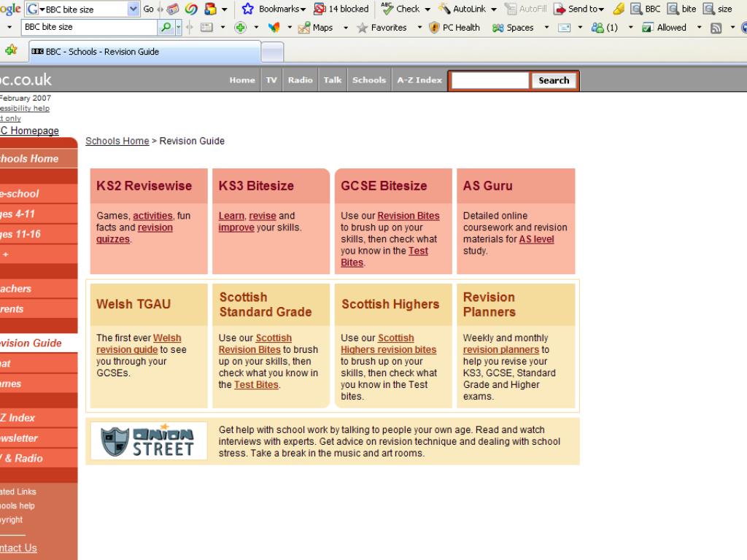Screen dimensions: 747x560
Task: Click the colorful swirl icon in Google toolbar
Action: coord(191,9)
